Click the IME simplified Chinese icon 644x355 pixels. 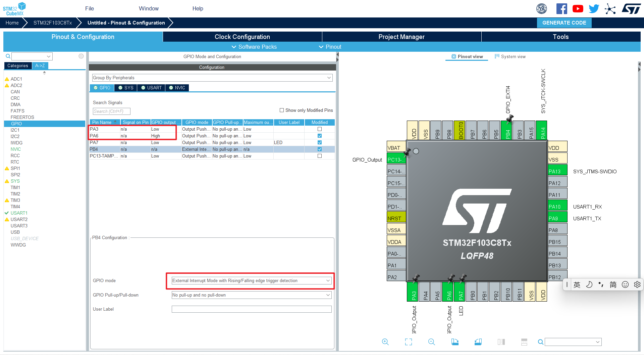tap(613, 285)
